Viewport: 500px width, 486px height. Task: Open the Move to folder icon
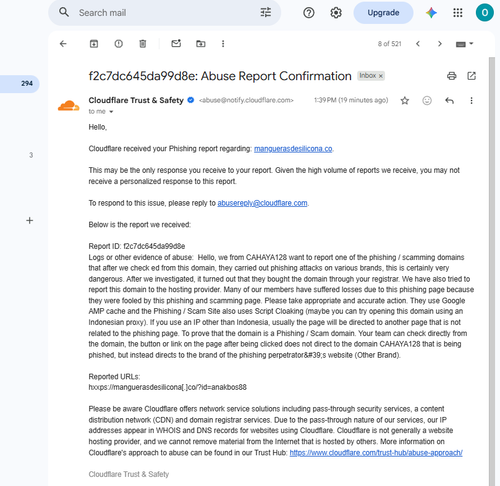[201, 44]
